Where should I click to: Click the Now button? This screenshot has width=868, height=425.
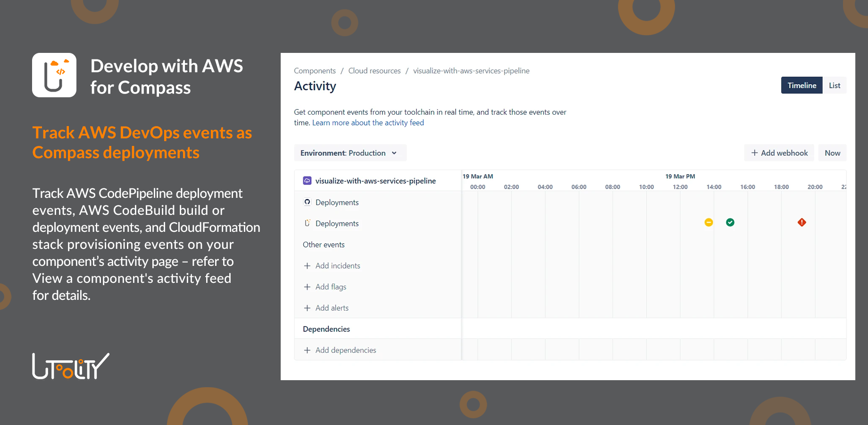pyautogui.click(x=832, y=153)
